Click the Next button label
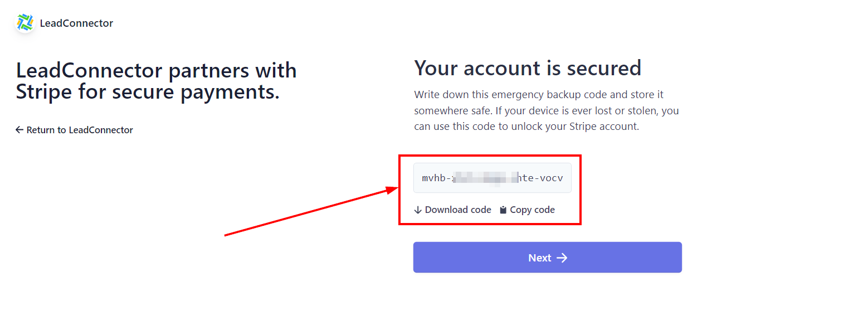 click(539, 258)
